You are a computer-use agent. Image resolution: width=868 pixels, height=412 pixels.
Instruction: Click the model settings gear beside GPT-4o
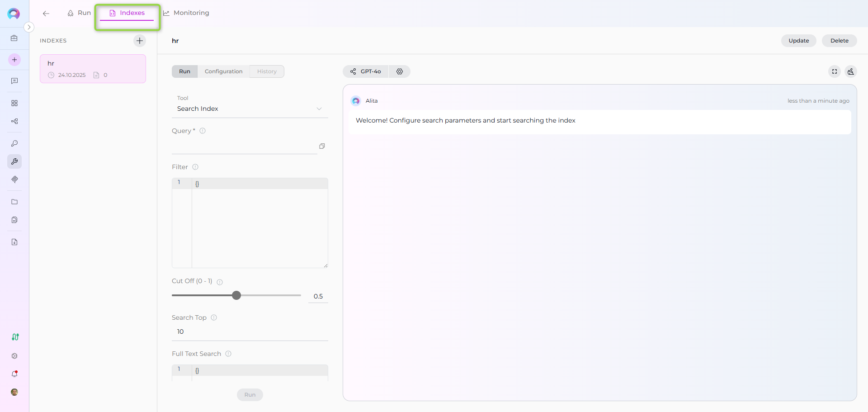[x=400, y=71]
